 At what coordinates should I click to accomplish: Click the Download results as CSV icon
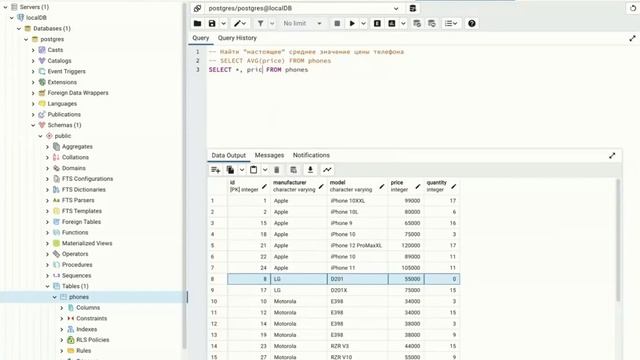(x=310, y=170)
